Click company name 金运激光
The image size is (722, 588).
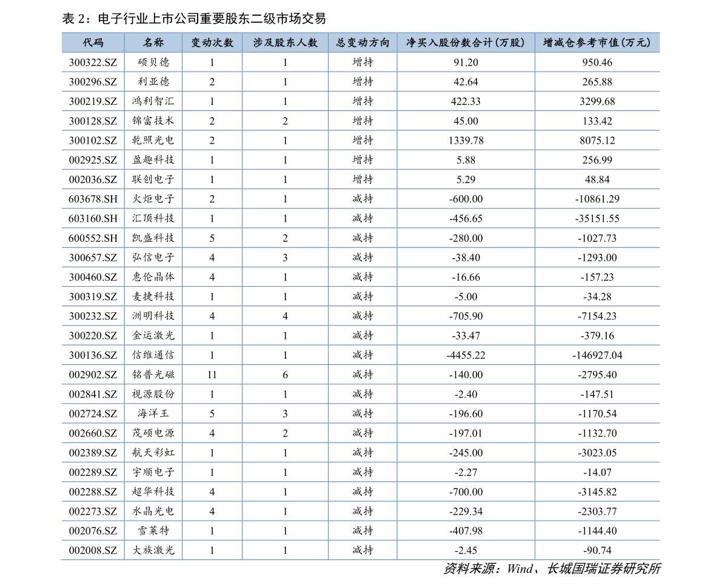click(153, 335)
